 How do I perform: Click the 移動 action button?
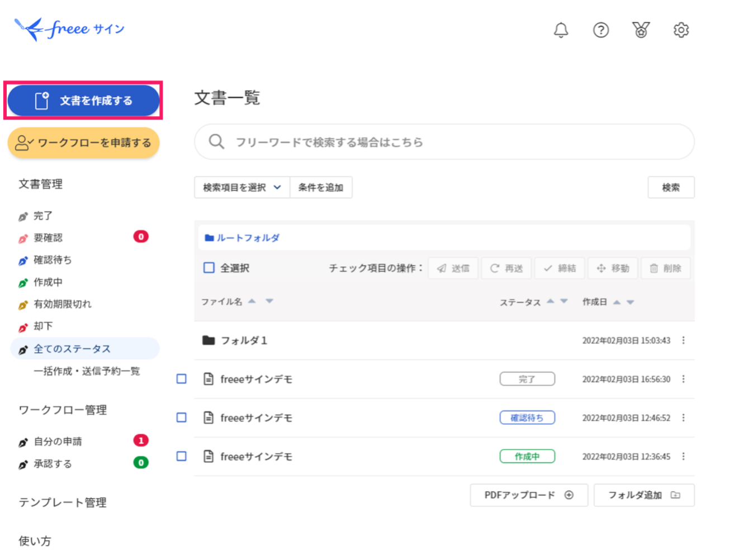[613, 268]
